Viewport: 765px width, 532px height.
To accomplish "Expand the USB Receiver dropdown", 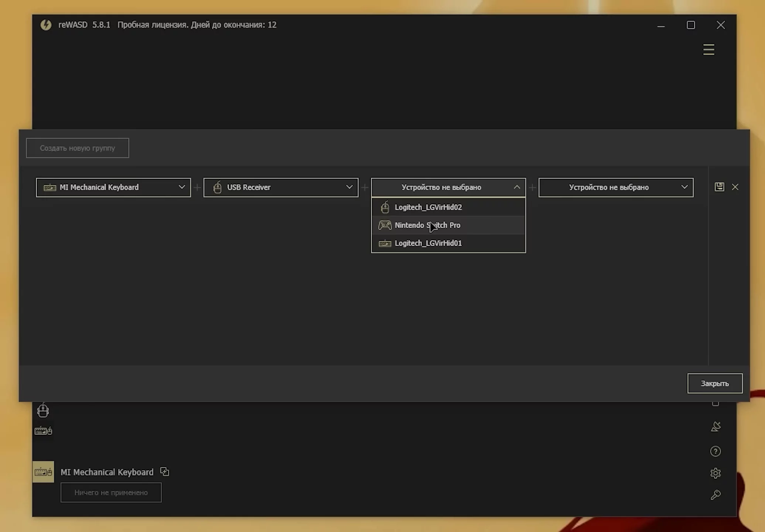I will pyautogui.click(x=281, y=187).
